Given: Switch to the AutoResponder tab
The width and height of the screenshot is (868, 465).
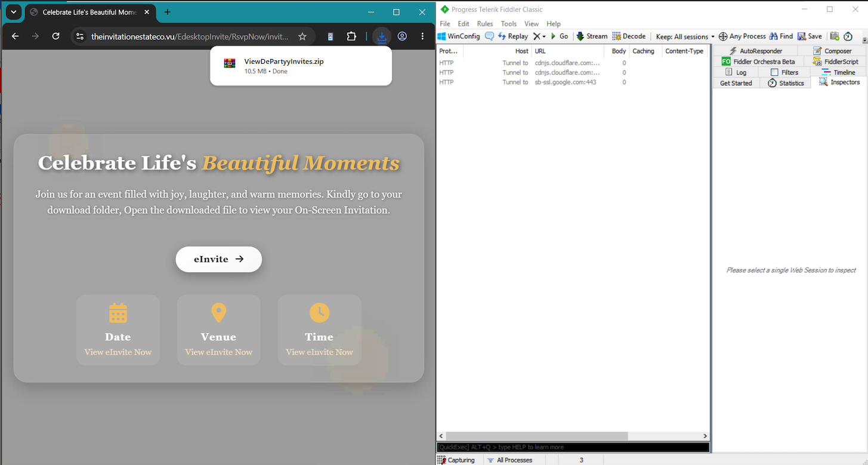Looking at the screenshot, I should tap(756, 51).
